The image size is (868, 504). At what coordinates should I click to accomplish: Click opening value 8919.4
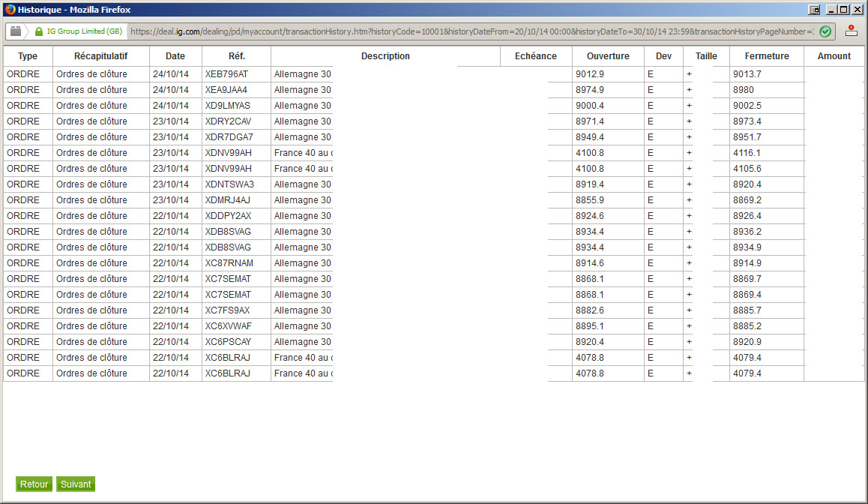(x=590, y=184)
